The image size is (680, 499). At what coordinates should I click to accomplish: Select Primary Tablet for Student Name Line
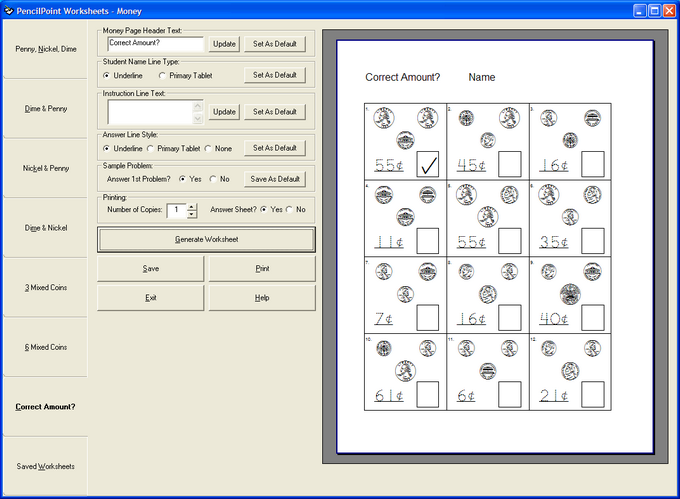coord(163,75)
